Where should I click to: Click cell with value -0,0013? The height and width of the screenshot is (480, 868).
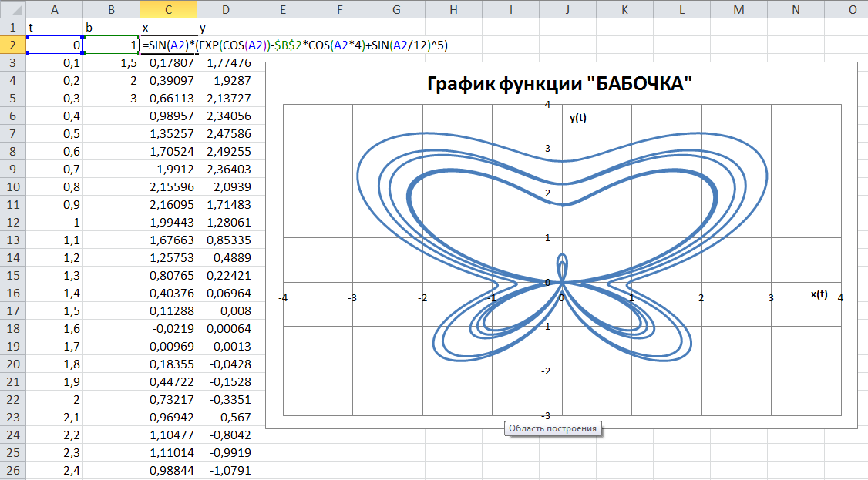[x=225, y=346]
